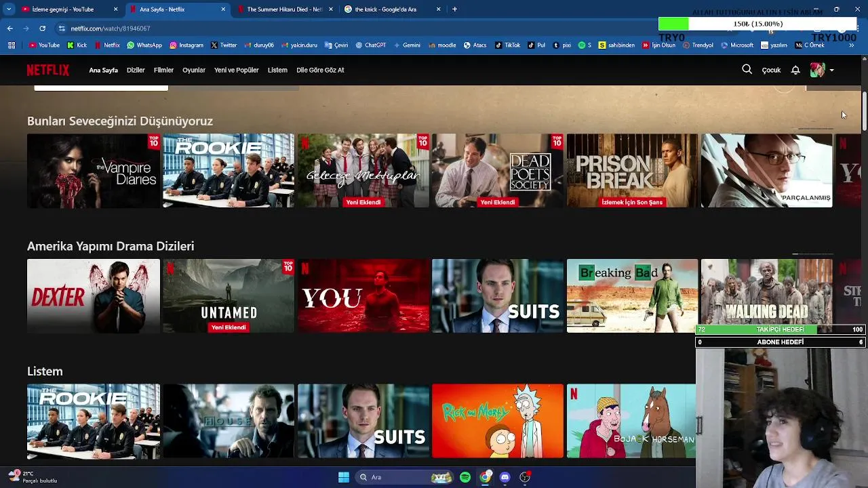The height and width of the screenshot is (488, 868).
Task: Open the ChatGPT bookmark
Action: [x=370, y=45]
